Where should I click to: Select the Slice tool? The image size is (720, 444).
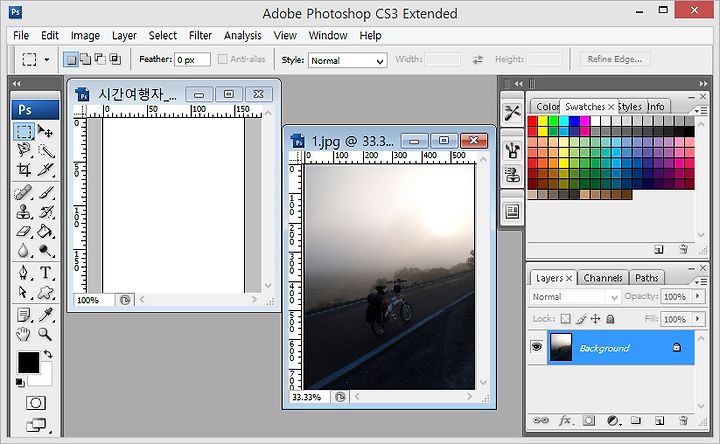click(45, 169)
